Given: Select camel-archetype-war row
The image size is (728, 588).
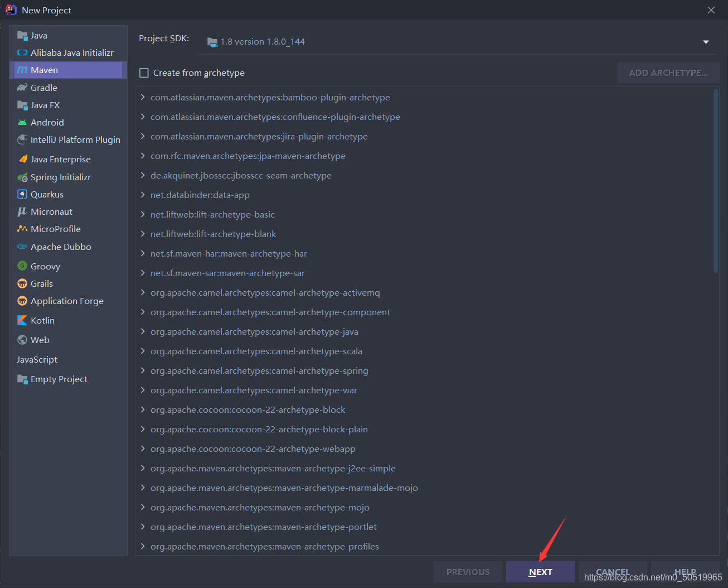Looking at the screenshot, I should 426,390.
